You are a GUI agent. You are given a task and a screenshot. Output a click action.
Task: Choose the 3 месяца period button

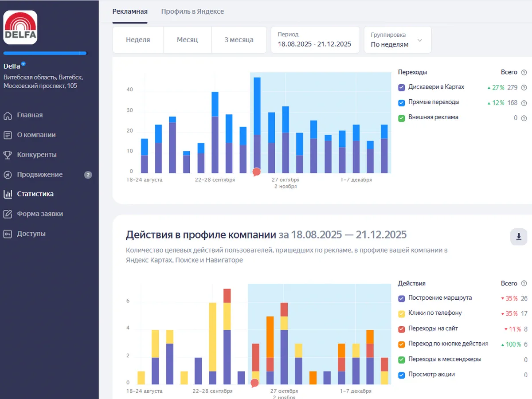click(239, 40)
